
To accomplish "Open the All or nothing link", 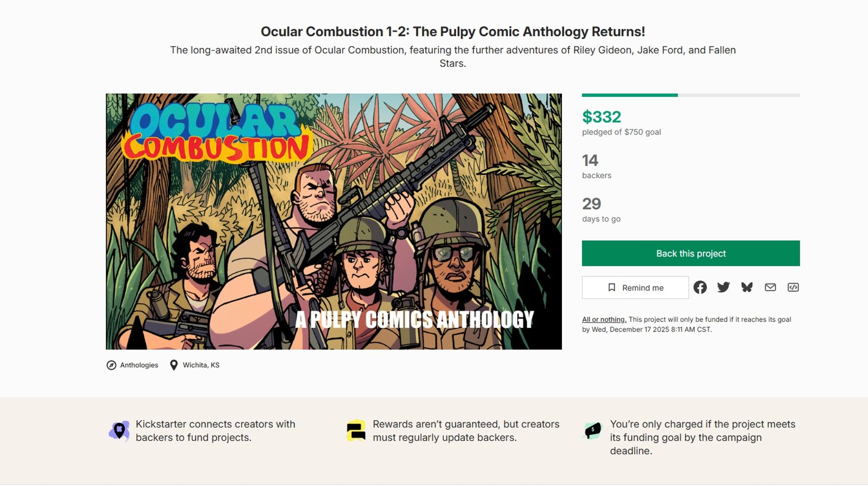I will tap(604, 319).
